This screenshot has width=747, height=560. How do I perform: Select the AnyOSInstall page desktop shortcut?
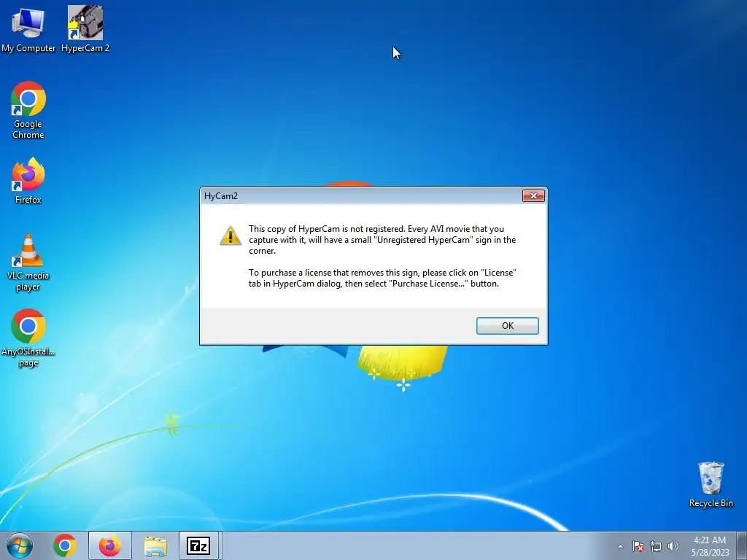pyautogui.click(x=28, y=338)
